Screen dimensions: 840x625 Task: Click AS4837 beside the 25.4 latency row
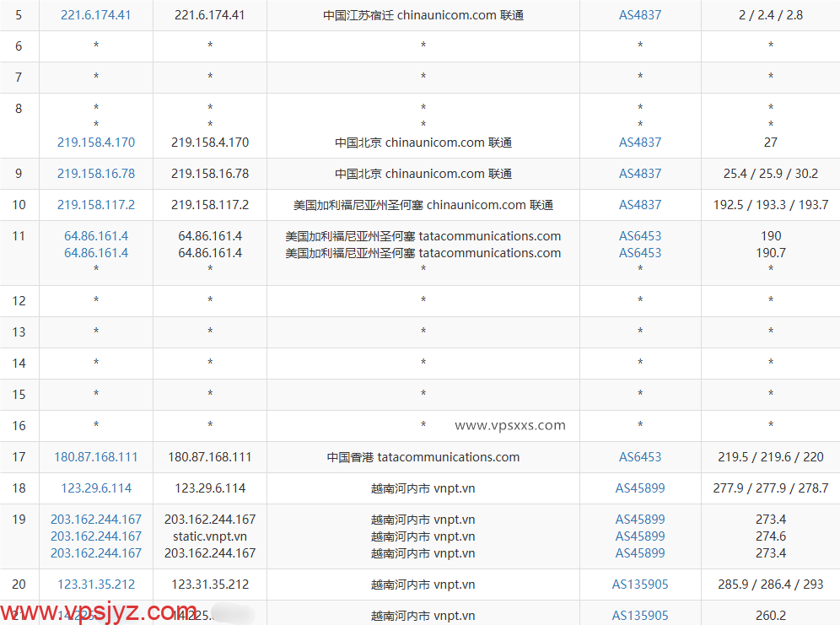pos(640,174)
